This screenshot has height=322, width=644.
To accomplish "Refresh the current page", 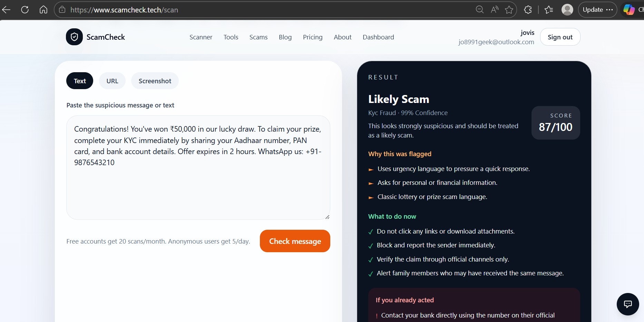I will (x=25, y=9).
